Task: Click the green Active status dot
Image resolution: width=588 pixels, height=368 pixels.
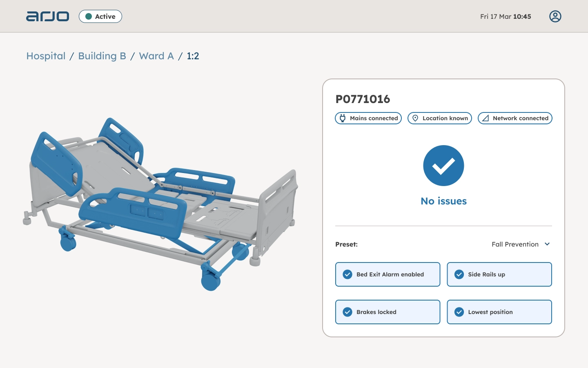Action: pos(89,17)
